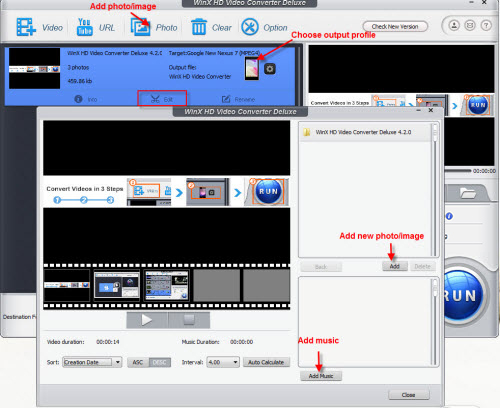Play the slideshow preview
The image size is (500, 408).
pos(147,320)
